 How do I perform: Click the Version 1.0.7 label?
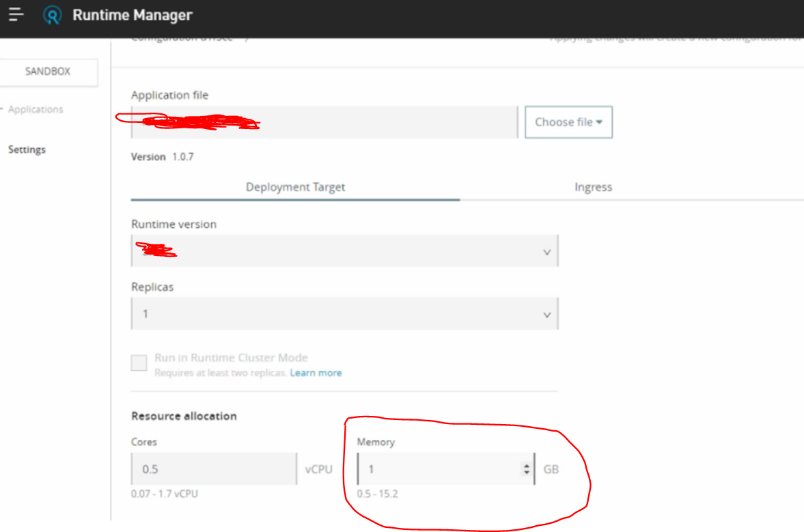[x=162, y=156]
